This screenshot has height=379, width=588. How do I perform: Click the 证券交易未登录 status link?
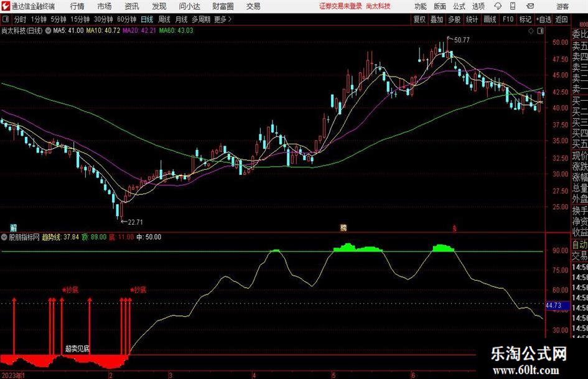pyautogui.click(x=340, y=6)
